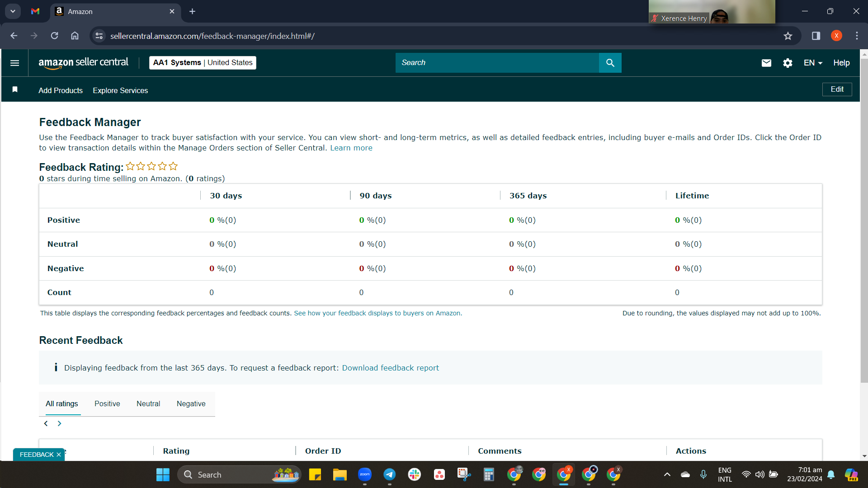Navigate back in browser history
Image resolution: width=868 pixels, height=488 pixels.
pyautogui.click(x=14, y=36)
